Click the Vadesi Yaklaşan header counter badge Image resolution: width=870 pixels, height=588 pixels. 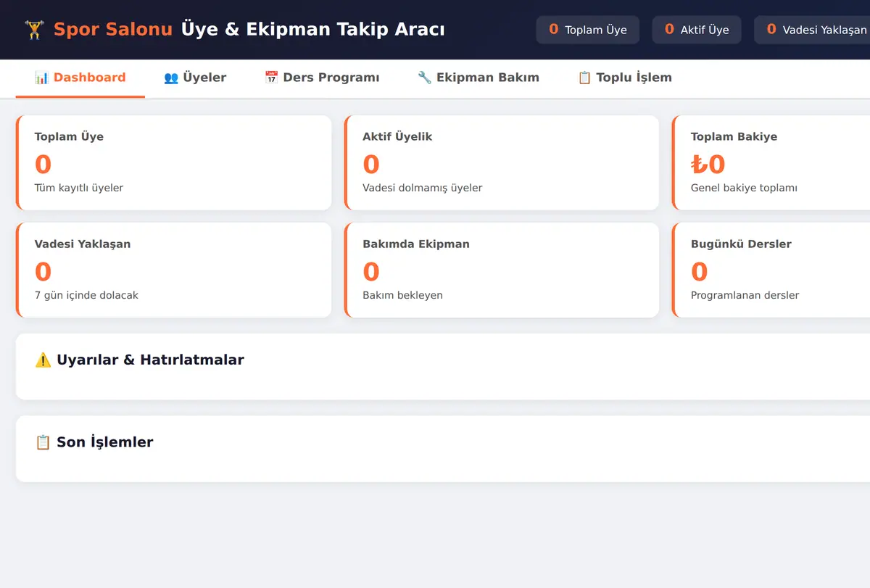coord(812,30)
